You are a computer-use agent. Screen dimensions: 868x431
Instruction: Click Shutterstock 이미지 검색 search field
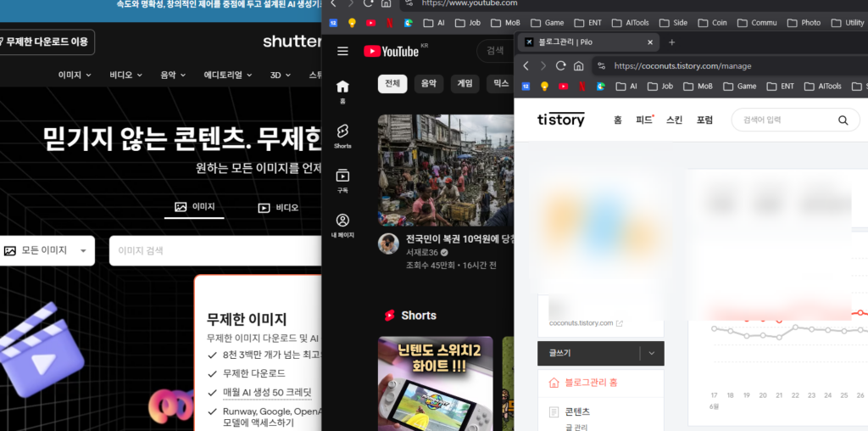pyautogui.click(x=216, y=250)
